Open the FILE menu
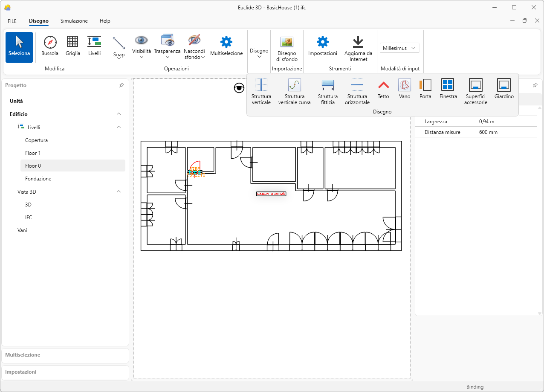 12,21
